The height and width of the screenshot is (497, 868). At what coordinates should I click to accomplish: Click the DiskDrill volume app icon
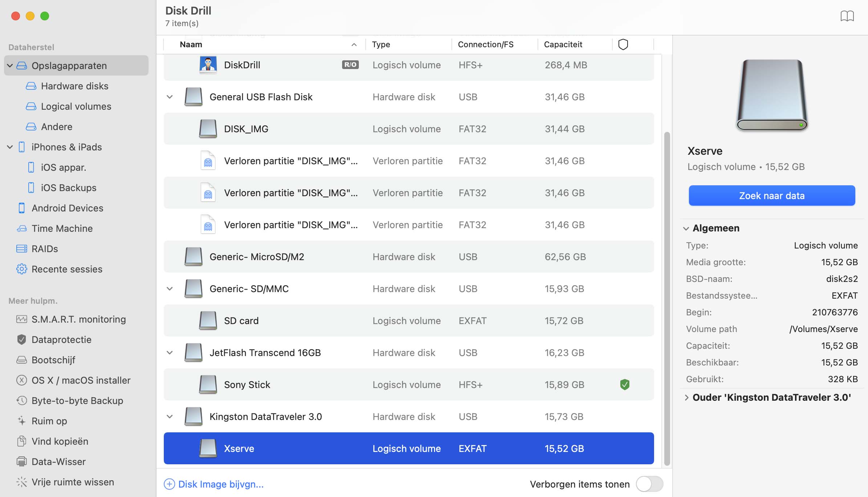[x=208, y=65]
